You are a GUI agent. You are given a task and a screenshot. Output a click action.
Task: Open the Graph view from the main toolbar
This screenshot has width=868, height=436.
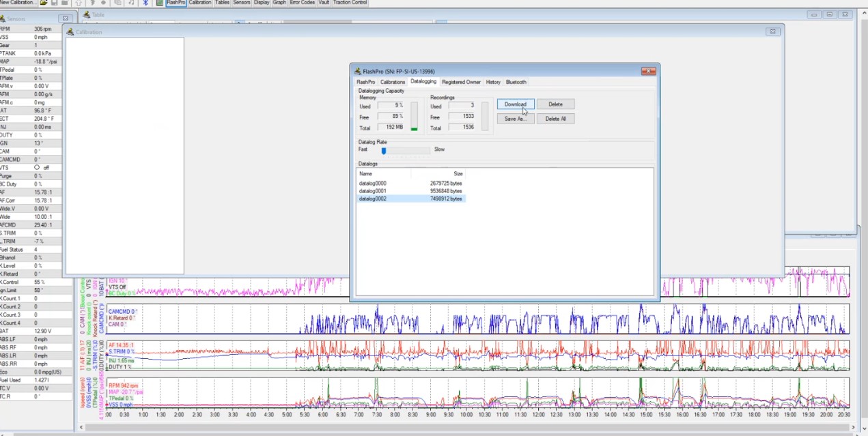(279, 3)
